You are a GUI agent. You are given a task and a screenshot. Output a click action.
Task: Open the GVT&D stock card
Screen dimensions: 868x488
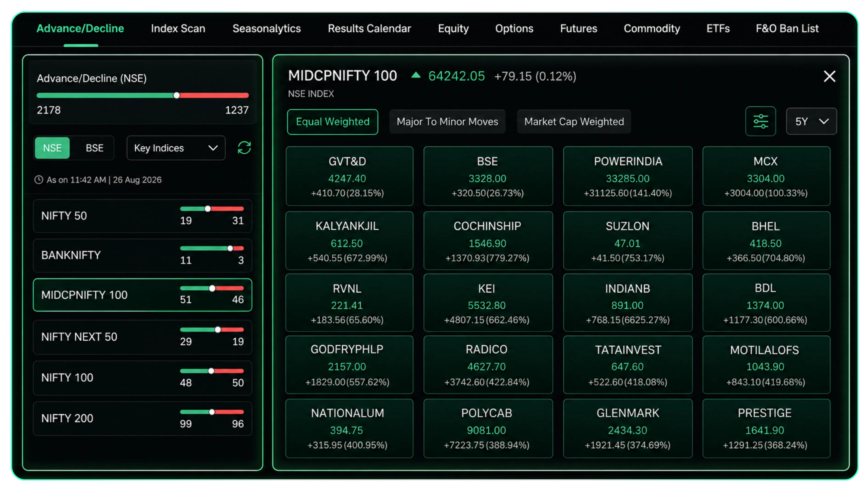(x=349, y=176)
